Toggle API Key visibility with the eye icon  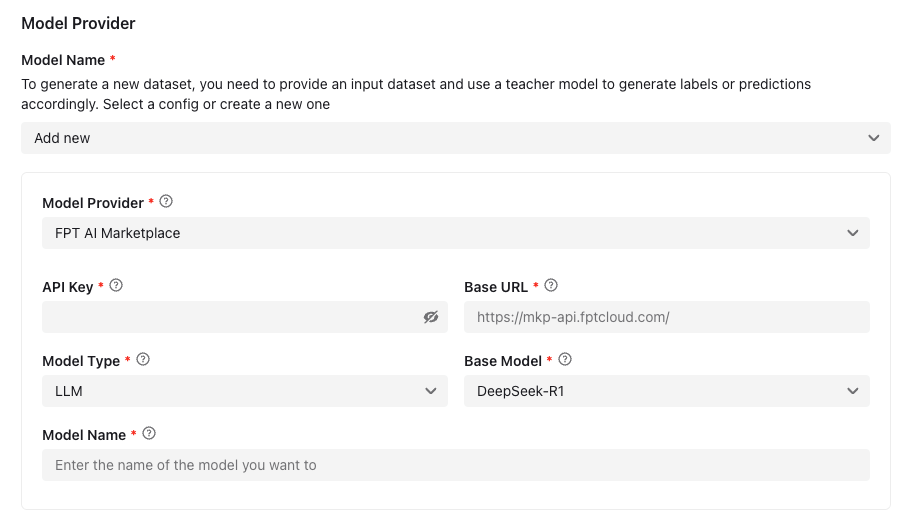point(431,317)
